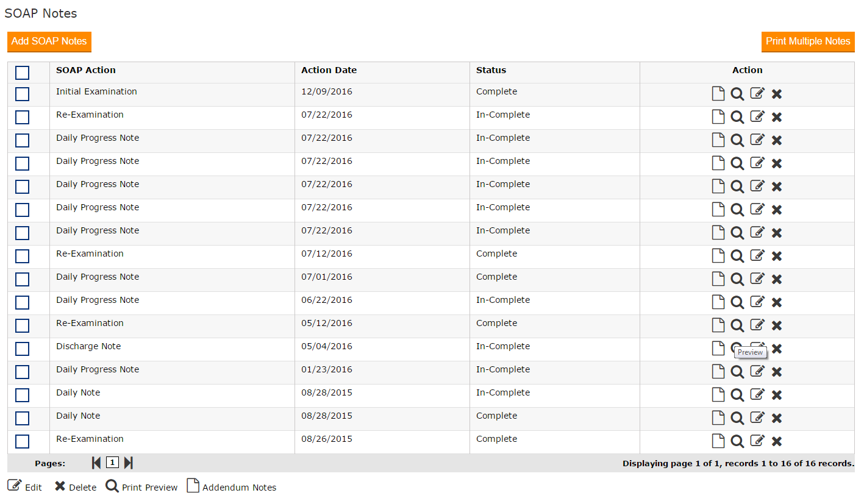Select page number 1 in pagination
Image resolution: width=864 pixels, height=504 pixels.
coord(112,463)
